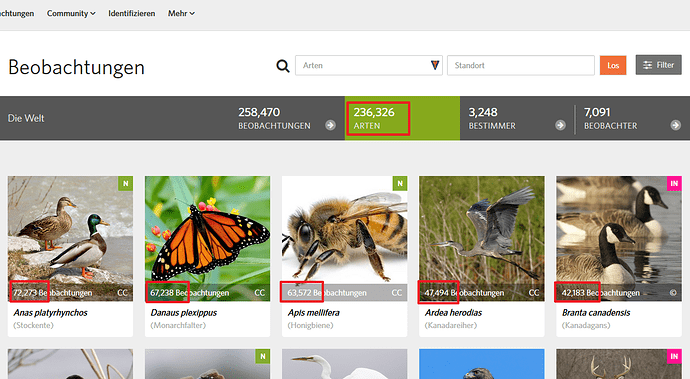Open the Ardea herodias heron thumbnail

pyautogui.click(x=482, y=239)
